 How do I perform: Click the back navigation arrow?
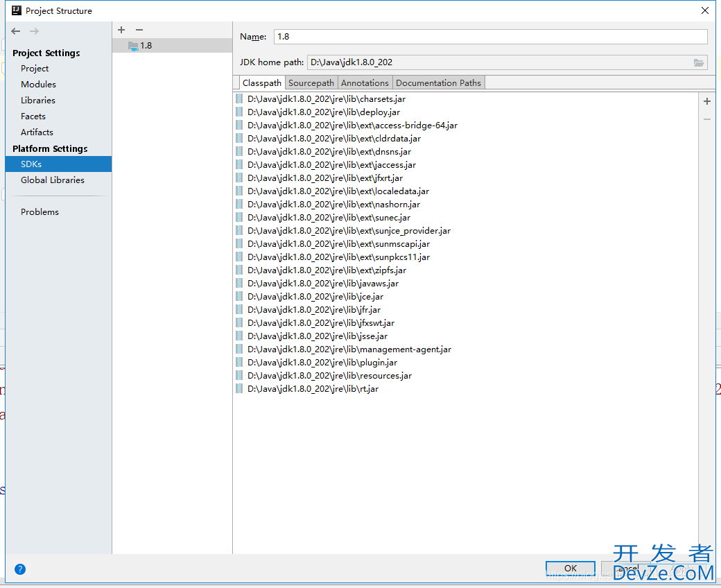[16, 31]
